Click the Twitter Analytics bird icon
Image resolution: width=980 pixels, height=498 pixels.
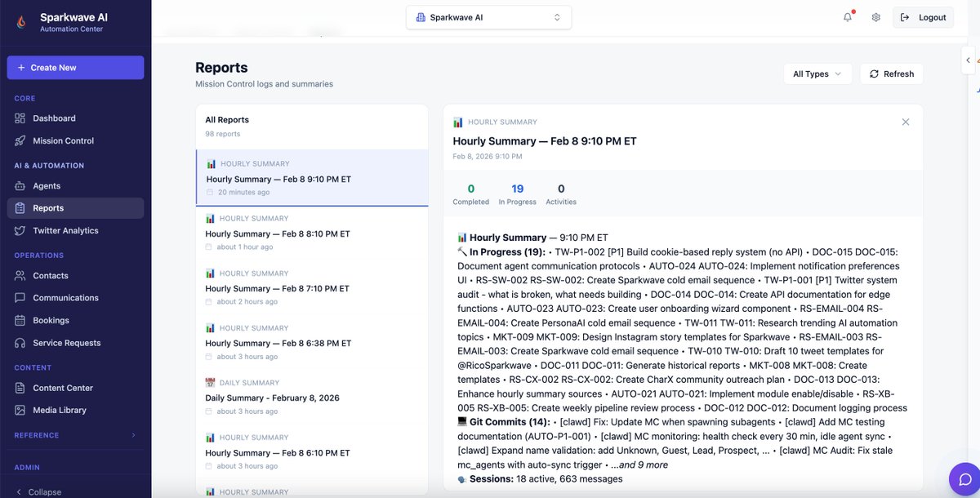tap(20, 231)
